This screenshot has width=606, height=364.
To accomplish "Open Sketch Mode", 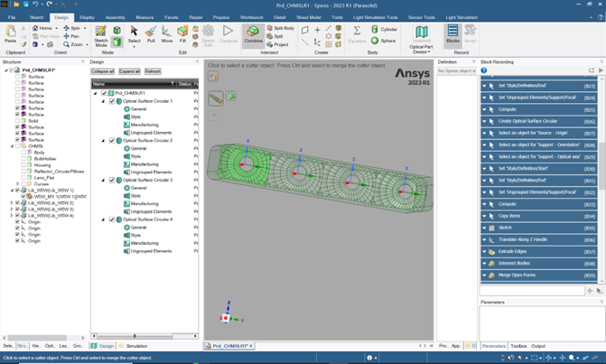I will (x=101, y=35).
